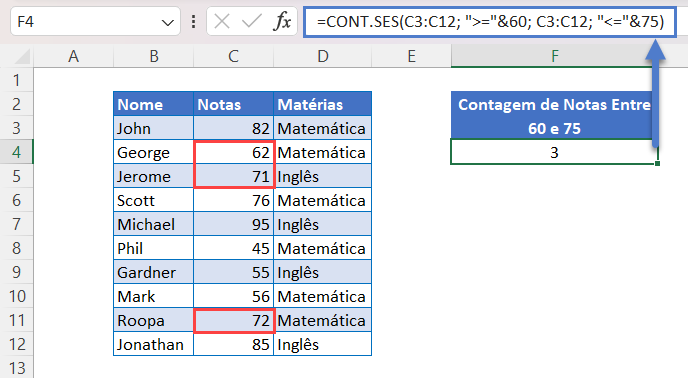Expand the Name Box dropdown arrow
The image size is (688, 378).
coord(167,22)
